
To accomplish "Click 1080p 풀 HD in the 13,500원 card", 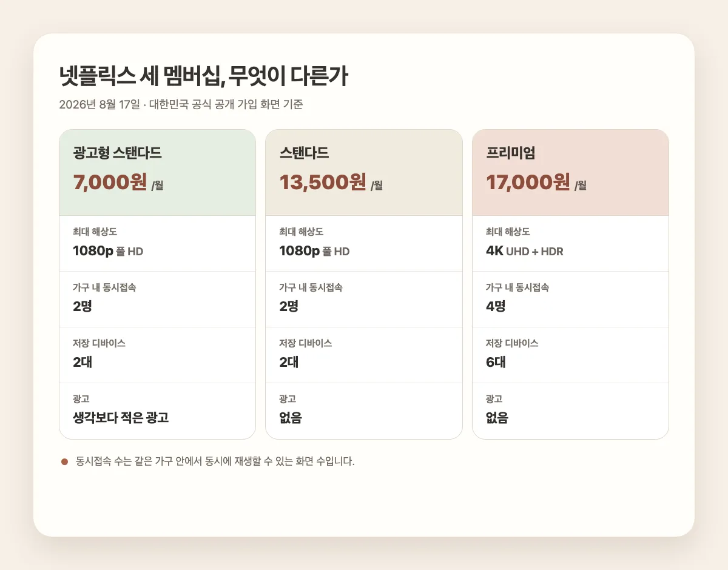I will click(314, 251).
